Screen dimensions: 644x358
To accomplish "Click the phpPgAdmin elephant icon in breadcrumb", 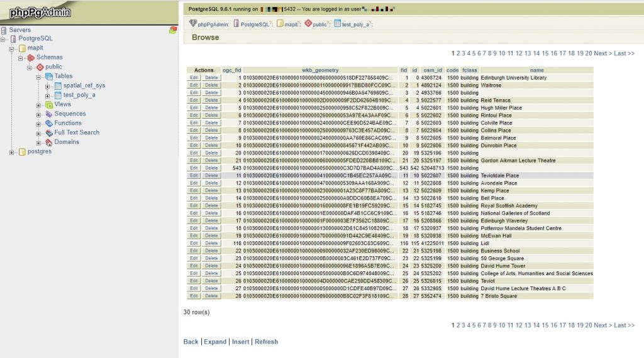I will (193, 23).
